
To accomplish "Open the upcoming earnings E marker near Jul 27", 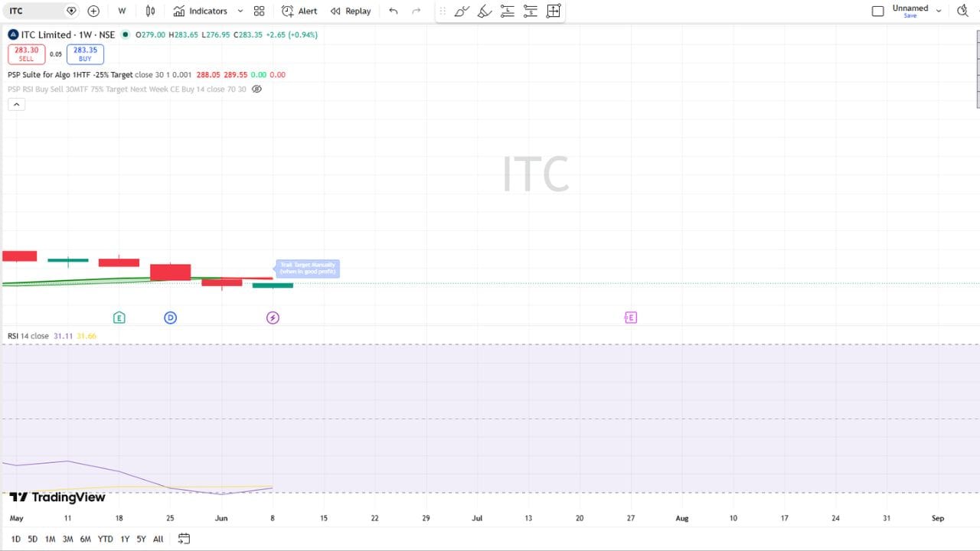I will [631, 318].
